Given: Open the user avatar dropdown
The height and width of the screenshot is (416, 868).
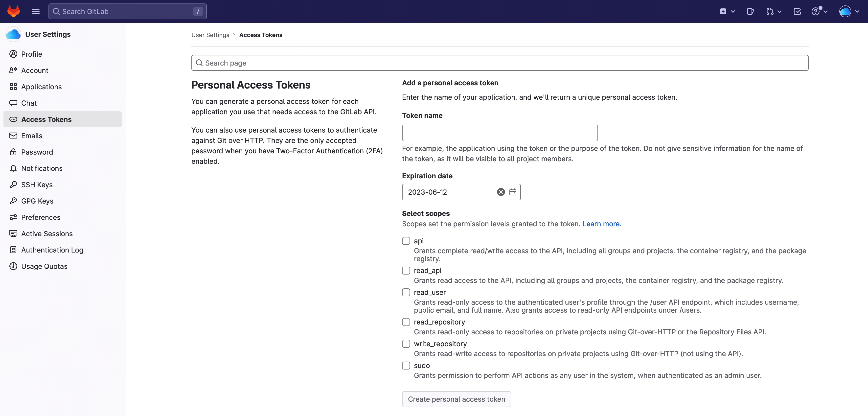Looking at the screenshot, I should click(845, 11).
